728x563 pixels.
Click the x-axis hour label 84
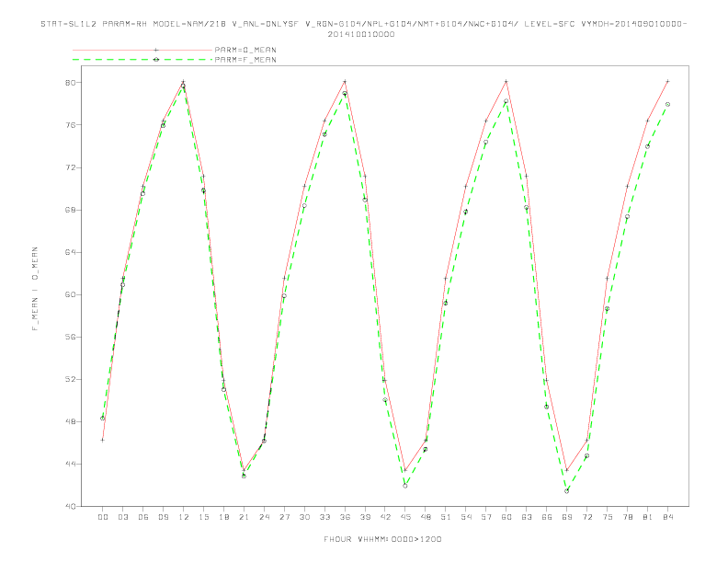(668, 517)
